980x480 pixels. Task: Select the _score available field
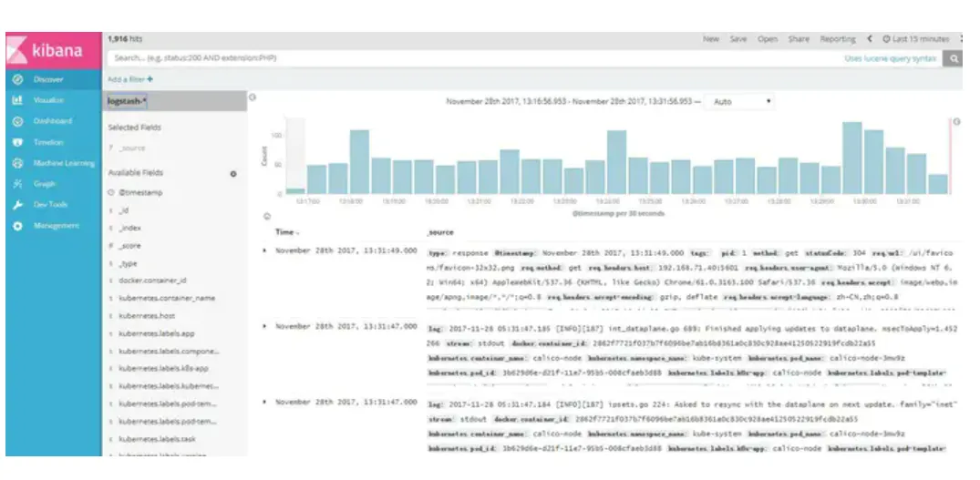click(x=129, y=246)
